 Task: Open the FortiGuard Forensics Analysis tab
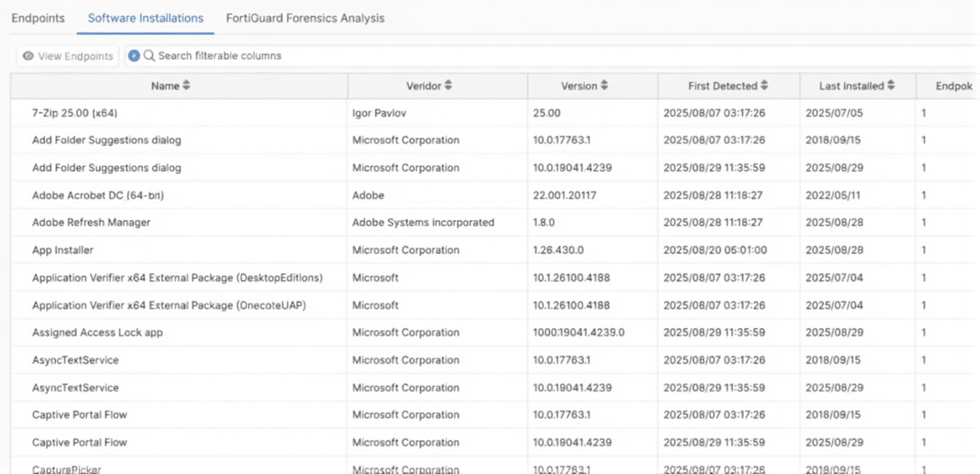point(305,18)
